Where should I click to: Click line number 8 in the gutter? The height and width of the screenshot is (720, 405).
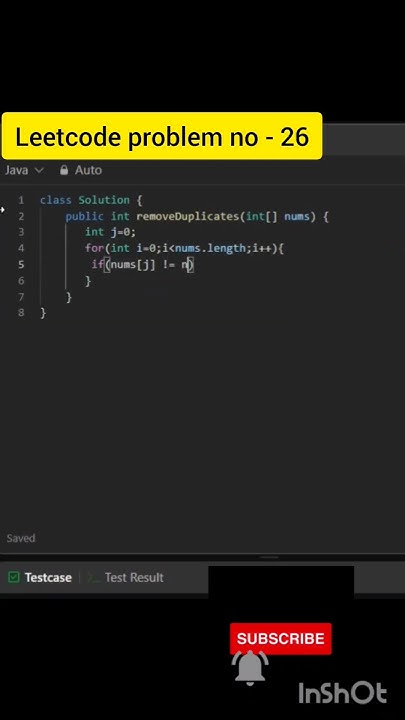(x=21, y=313)
